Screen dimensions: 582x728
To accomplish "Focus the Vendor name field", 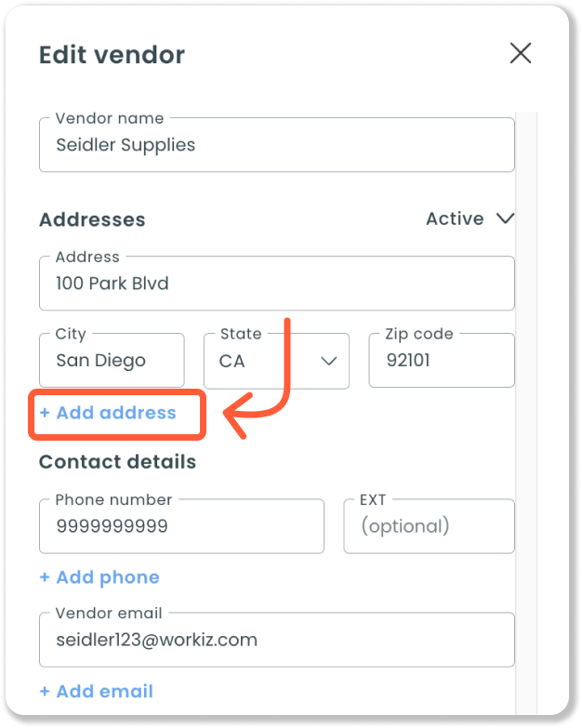I will tap(277, 144).
